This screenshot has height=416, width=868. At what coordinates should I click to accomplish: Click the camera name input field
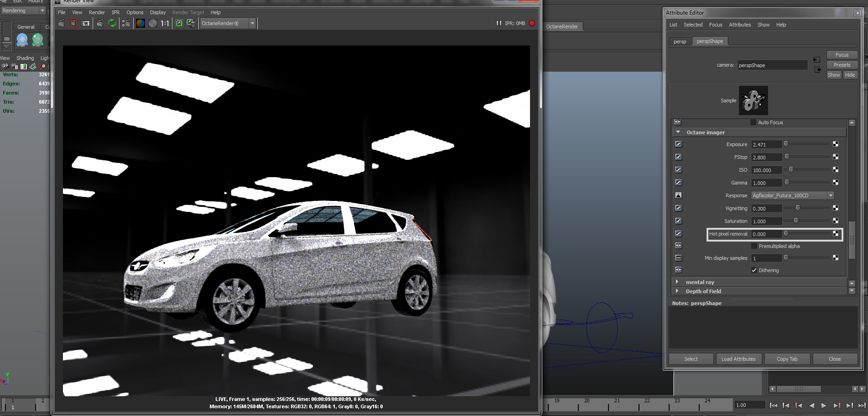click(x=773, y=65)
